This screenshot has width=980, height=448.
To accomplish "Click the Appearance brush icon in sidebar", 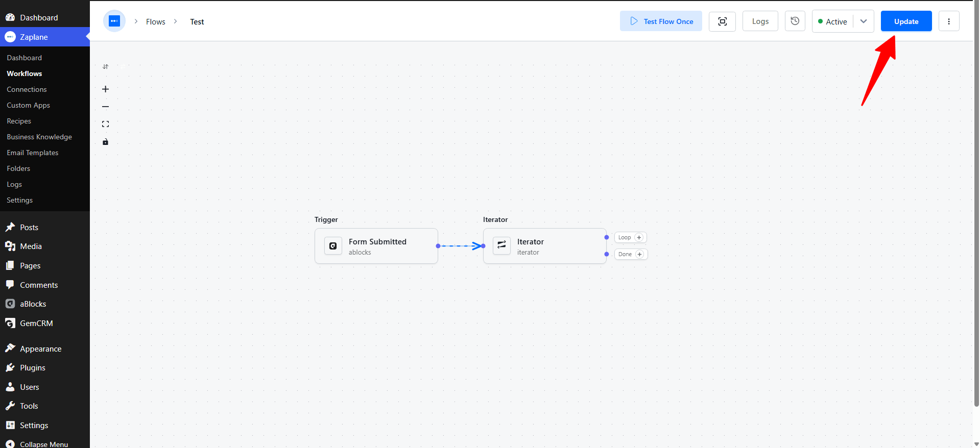I will pos(10,349).
